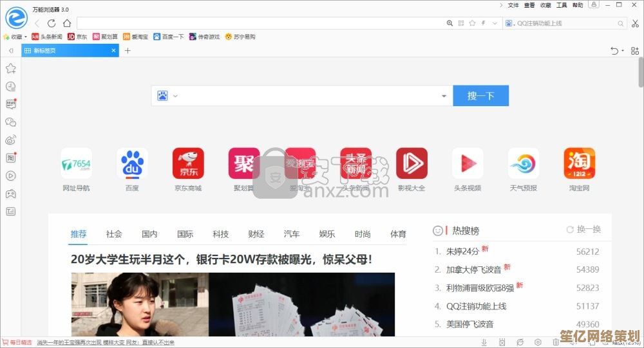Toggle the lightning speed mode icon in address bar
Viewport: 644px width, 348px height.
pyautogui.click(x=482, y=23)
